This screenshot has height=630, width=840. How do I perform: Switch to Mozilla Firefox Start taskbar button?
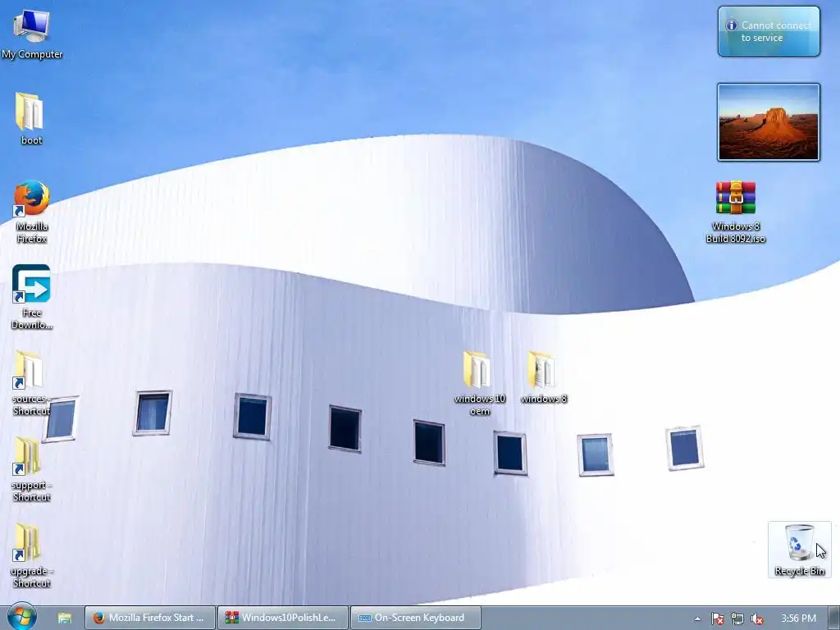pos(150,618)
